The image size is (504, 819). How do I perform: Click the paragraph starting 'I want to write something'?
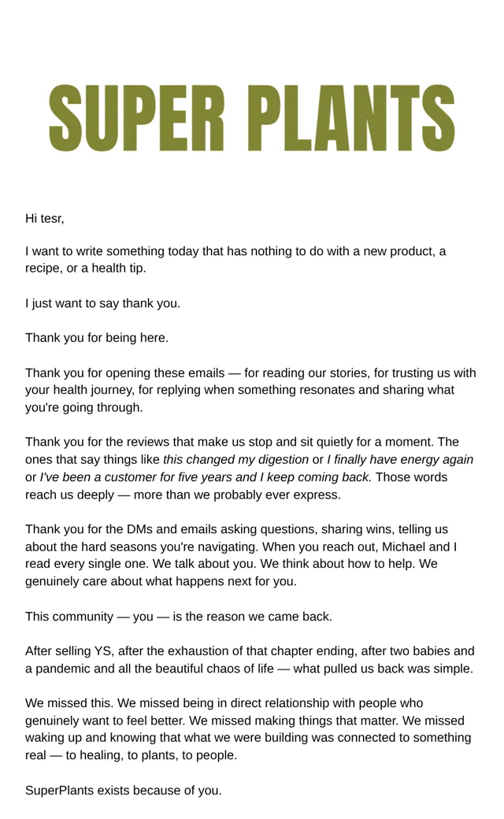point(235,260)
